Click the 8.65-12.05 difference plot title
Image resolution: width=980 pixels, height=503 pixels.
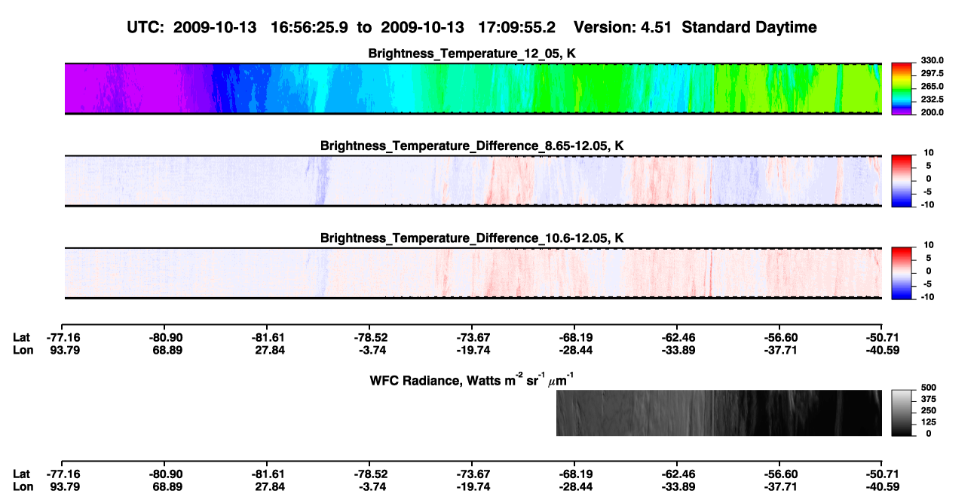[472, 146]
